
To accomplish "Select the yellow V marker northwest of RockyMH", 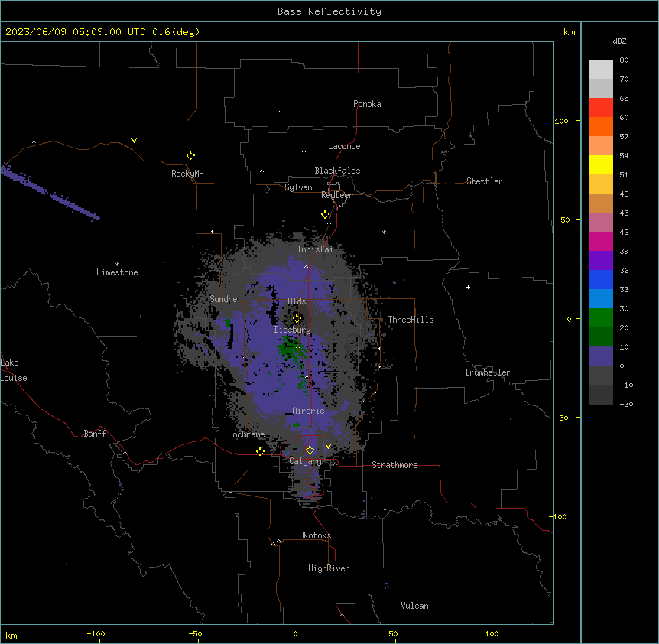I will (134, 141).
